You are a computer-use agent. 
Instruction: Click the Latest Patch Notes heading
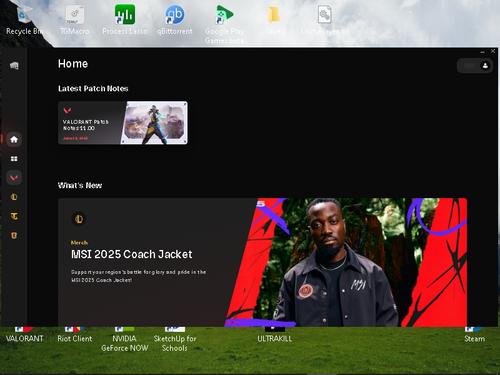[93, 89]
